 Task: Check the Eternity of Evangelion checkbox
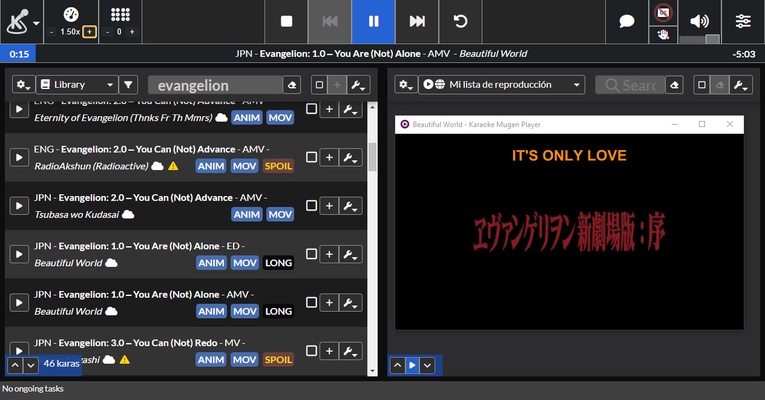311,108
